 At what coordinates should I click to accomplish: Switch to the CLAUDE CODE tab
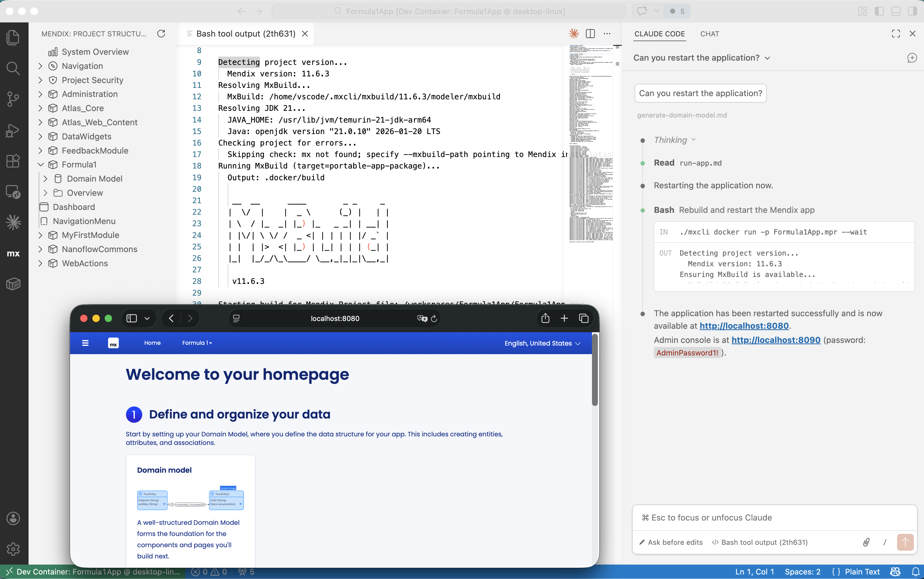click(660, 34)
